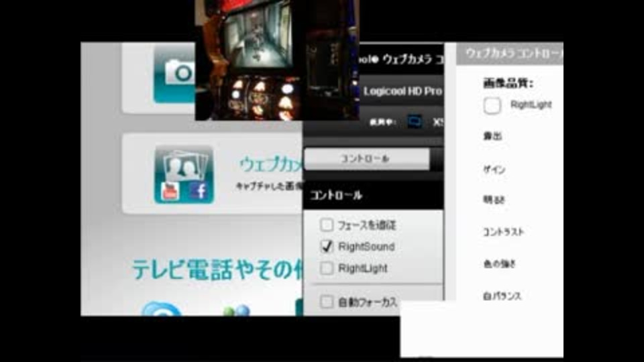Enable the 自動フォーカス checkbox
This screenshot has width=644, height=362.
pyautogui.click(x=327, y=302)
